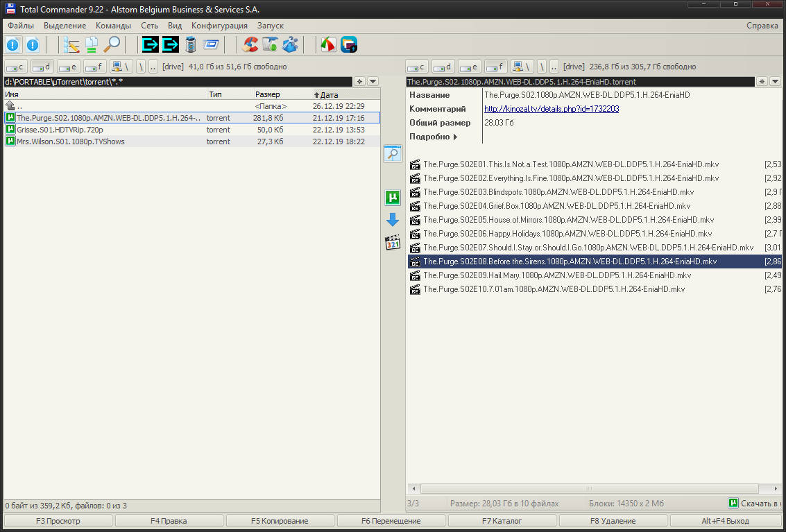Viewport: 786px width, 532px height.
Task: Open left panel directory history dropdown
Action: 373,82
